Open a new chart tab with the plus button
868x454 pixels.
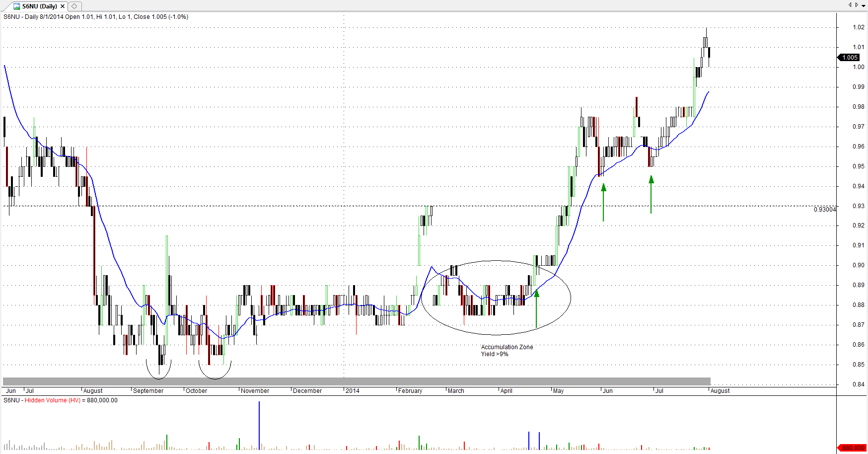coord(74,6)
